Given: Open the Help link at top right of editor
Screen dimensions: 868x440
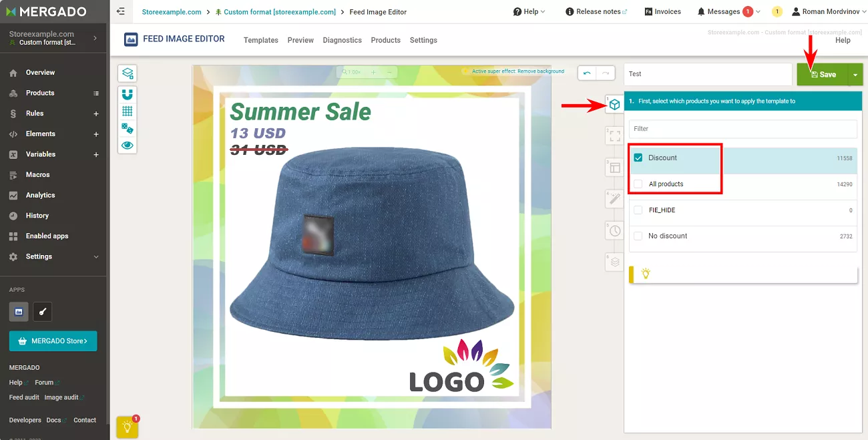Looking at the screenshot, I should [843, 40].
